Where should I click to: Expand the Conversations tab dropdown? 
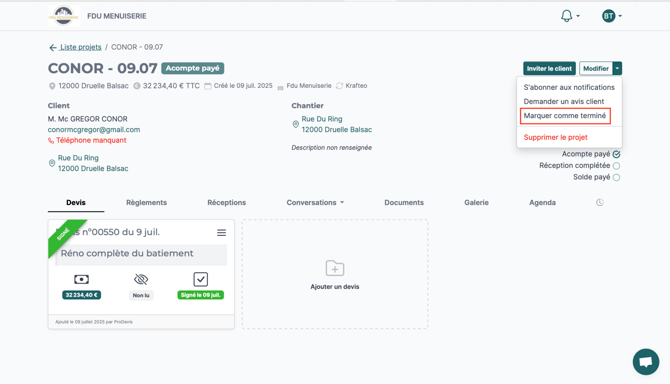(315, 202)
